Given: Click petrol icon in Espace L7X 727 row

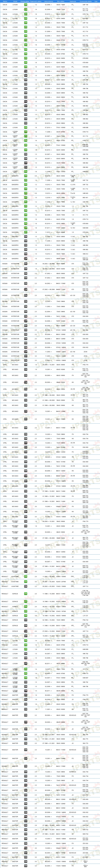Looking at the screenshot, I should 26,616.
